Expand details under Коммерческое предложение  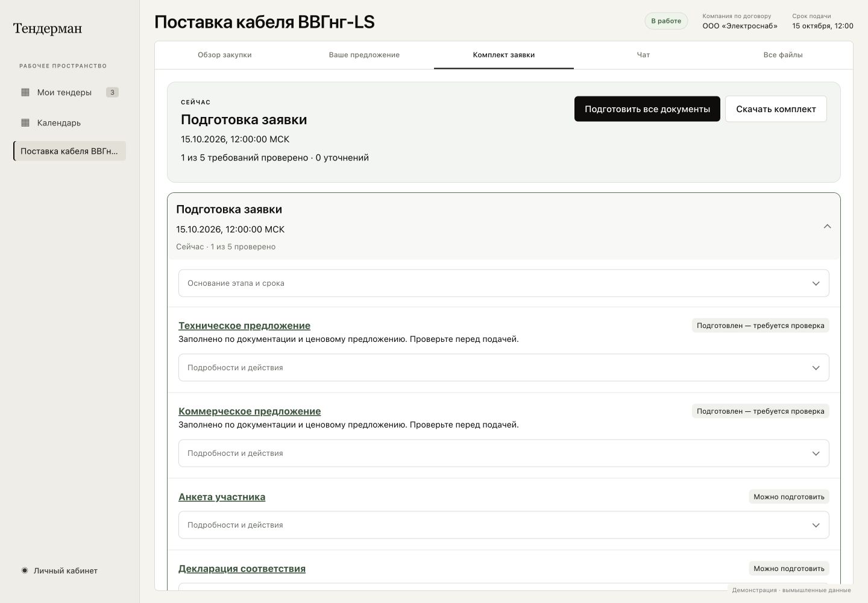pyautogui.click(x=504, y=453)
